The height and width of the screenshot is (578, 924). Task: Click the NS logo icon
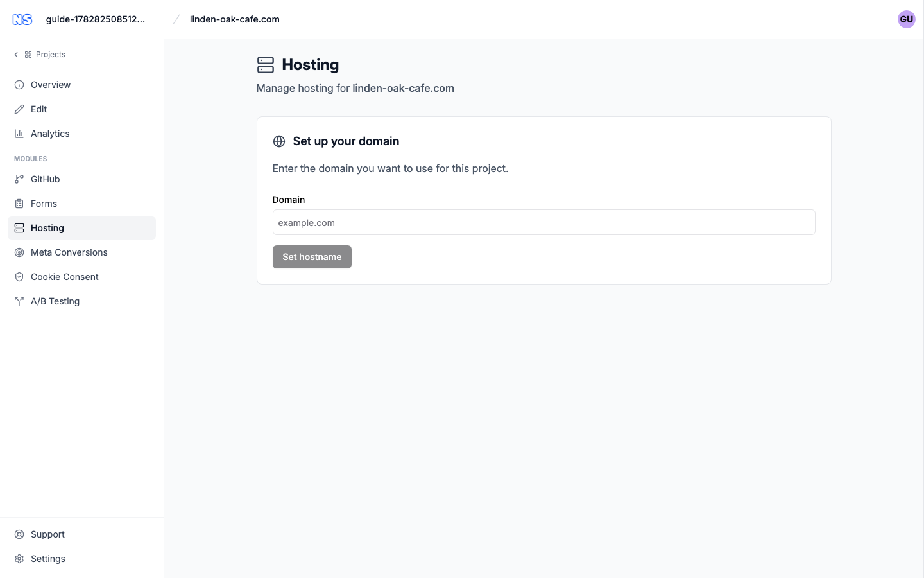coord(22,19)
